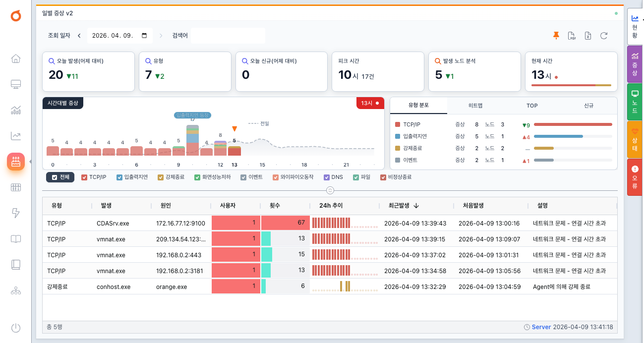Open the purple 증상 side tab
This screenshot has height=343, width=644.
pos(635,64)
